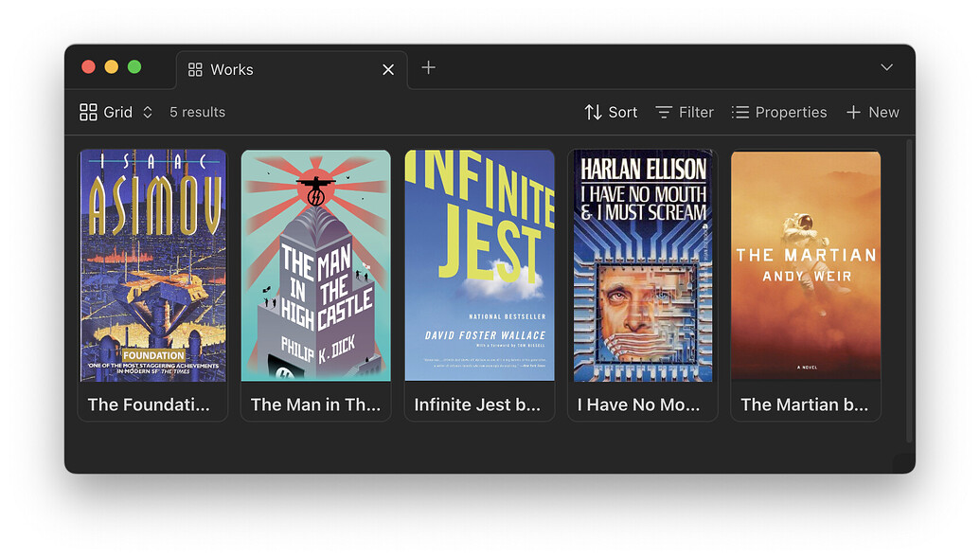980x558 pixels.
Task: Select The Martian cover by Andy Weir
Action: click(x=805, y=265)
